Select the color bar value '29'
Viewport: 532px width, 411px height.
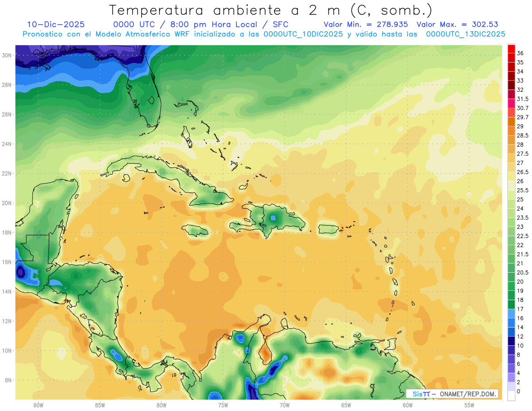[x=520, y=126]
